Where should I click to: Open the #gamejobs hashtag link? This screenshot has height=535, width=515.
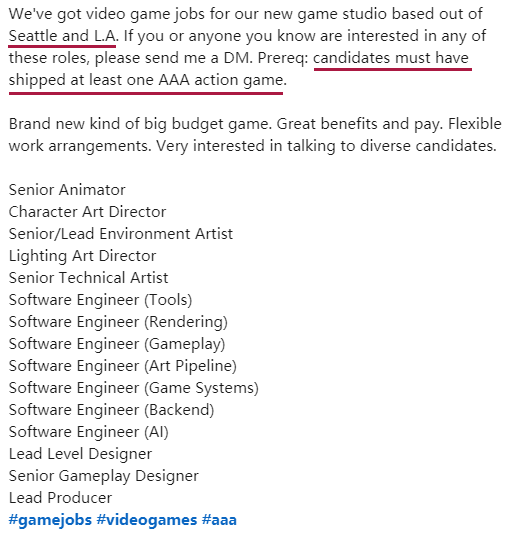[50, 520]
